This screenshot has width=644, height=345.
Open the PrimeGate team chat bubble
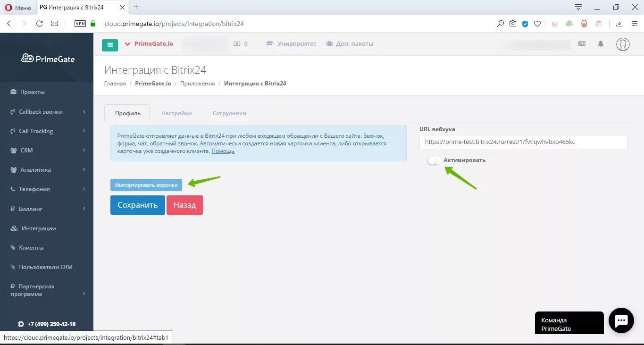pyautogui.click(x=621, y=321)
